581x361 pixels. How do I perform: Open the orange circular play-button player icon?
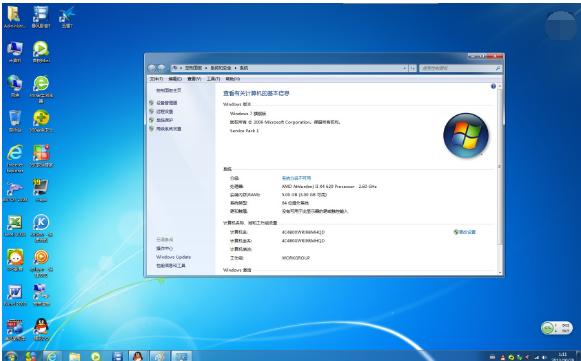(41, 262)
